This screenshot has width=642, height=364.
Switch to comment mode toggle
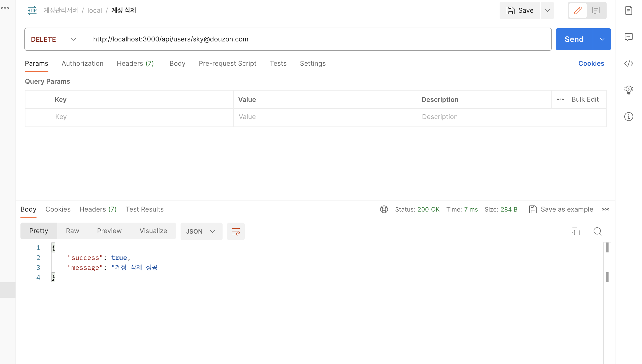pyautogui.click(x=596, y=10)
